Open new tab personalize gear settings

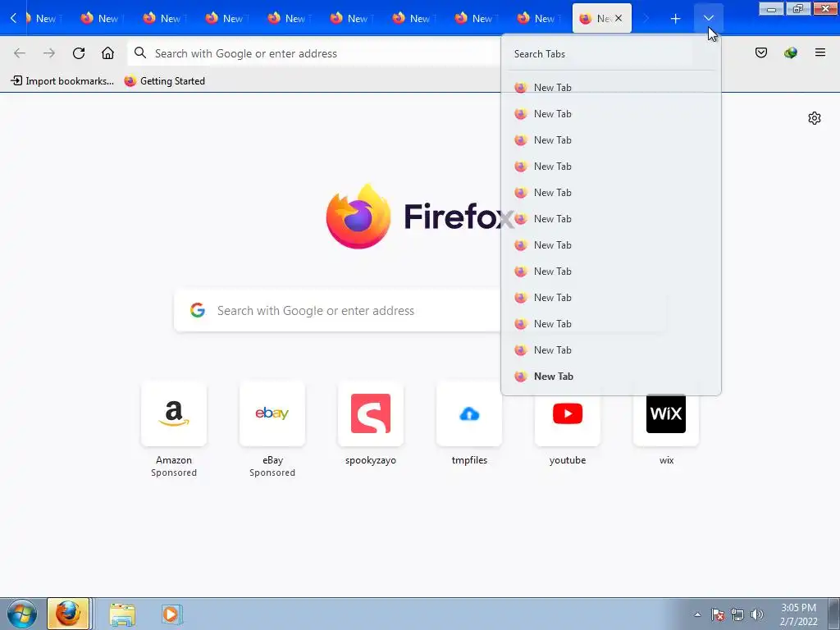[x=815, y=118]
